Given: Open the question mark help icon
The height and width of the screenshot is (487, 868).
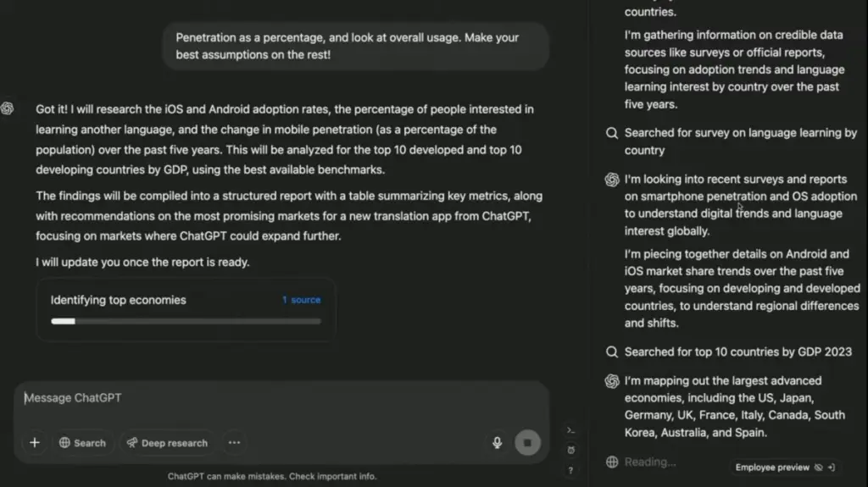Looking at the screenshot, I should [570, 470].
